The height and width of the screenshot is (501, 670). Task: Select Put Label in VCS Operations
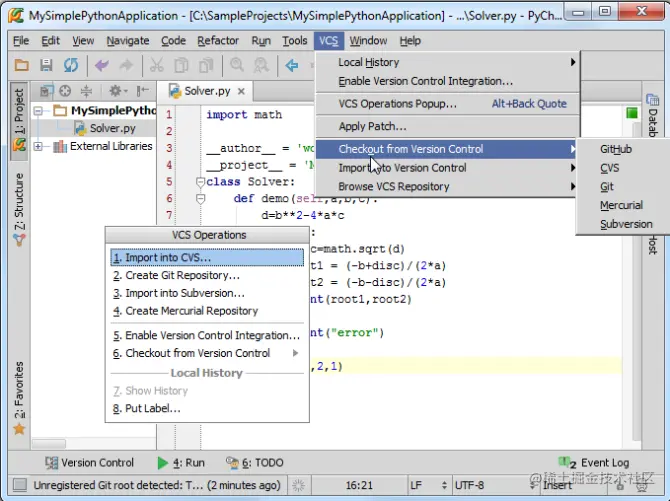click(x=207, y=409)
